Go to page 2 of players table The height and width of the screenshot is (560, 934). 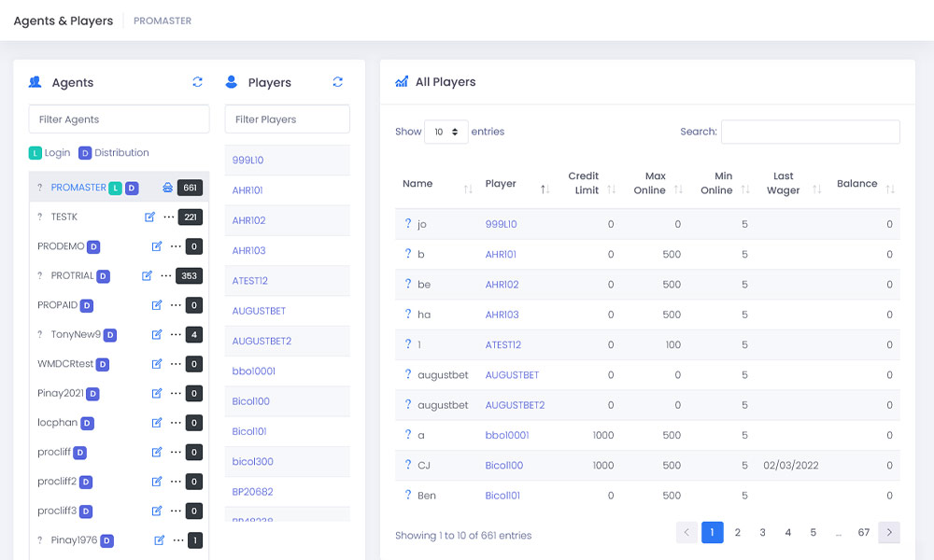point(737,532)
